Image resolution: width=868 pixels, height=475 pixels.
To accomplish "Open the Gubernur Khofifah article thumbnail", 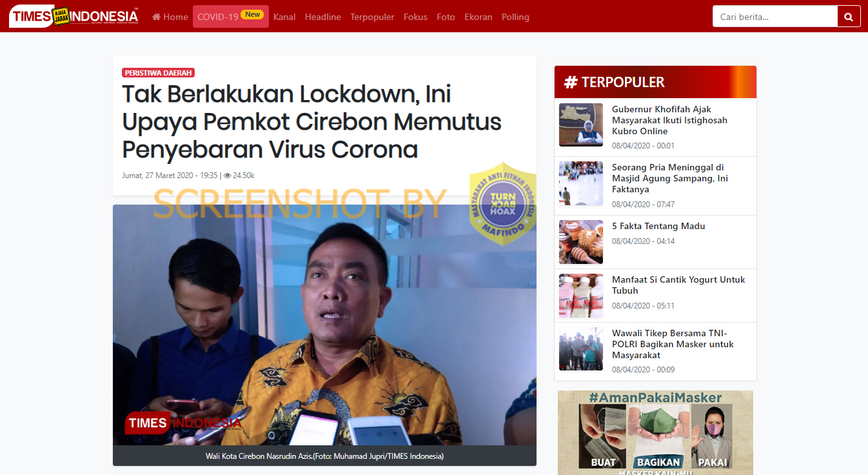I will point(581,125).
